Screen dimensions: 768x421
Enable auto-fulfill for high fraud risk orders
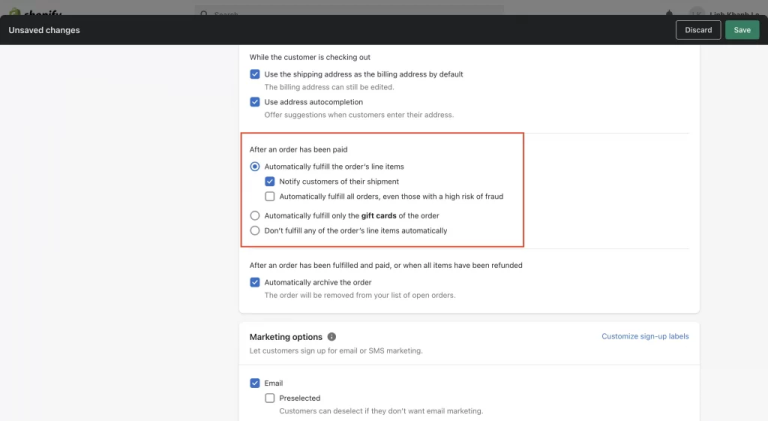[x=270, y=197]
